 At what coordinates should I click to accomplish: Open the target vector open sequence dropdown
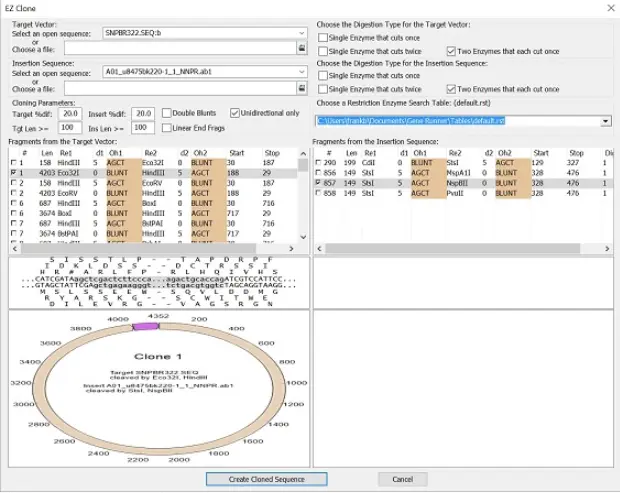(301, 33)
